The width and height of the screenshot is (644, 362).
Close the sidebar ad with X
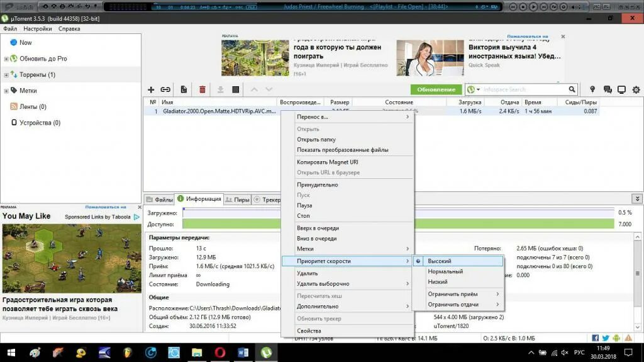tap(139, 207)
